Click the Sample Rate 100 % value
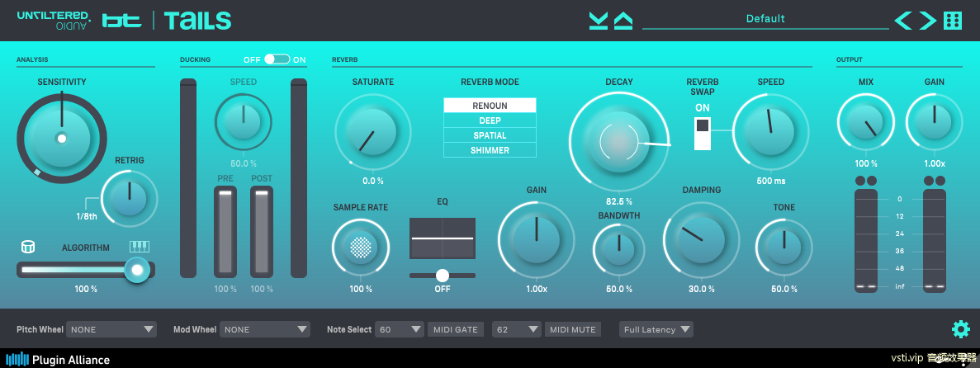980x368 pixels. tap(361, 290)
